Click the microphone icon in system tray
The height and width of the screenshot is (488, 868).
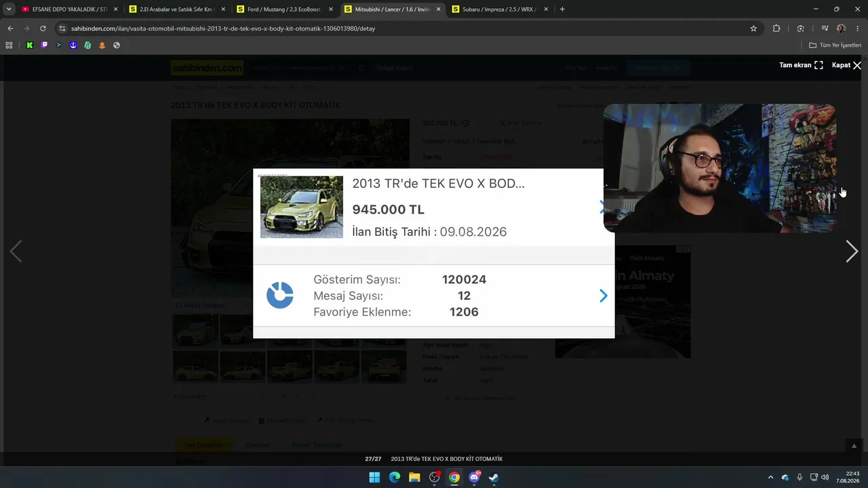click(x=800, y=477)
